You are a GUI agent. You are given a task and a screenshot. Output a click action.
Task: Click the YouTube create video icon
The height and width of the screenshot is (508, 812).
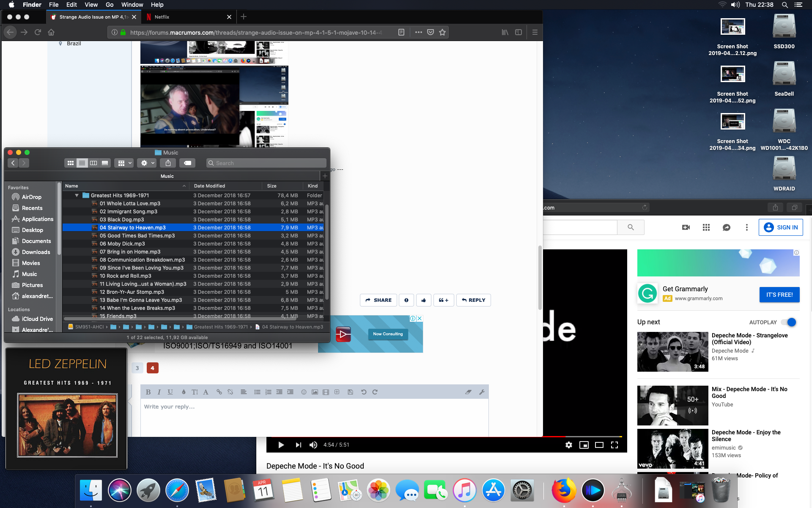point(686,227)
